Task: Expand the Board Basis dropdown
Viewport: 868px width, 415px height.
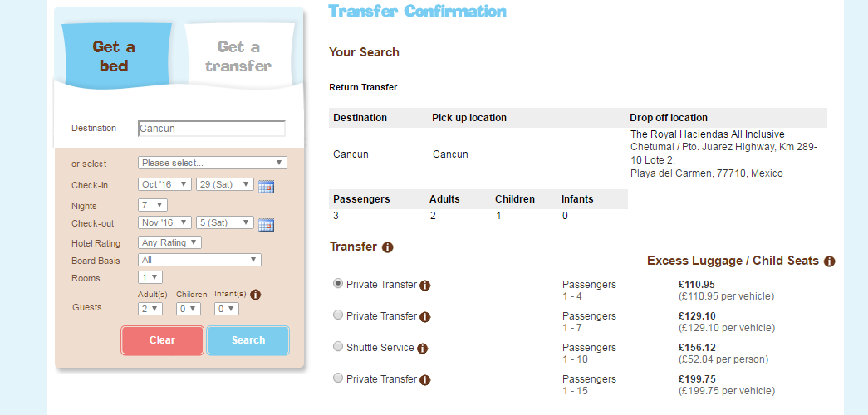Action: (199, 260)
